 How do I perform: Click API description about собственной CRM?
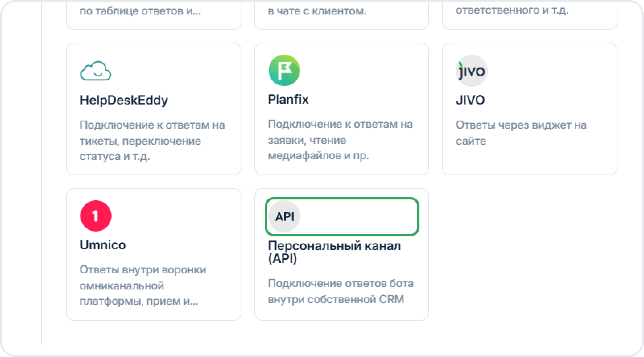click(x=341, y=291)
